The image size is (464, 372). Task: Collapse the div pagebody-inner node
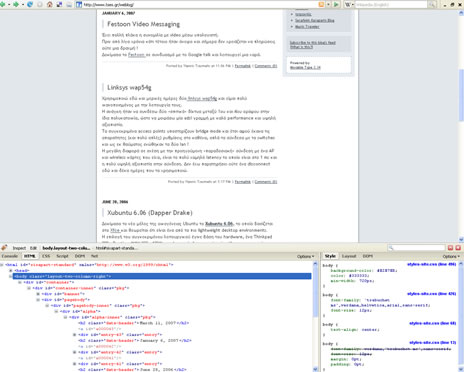[x=47, y=306]
